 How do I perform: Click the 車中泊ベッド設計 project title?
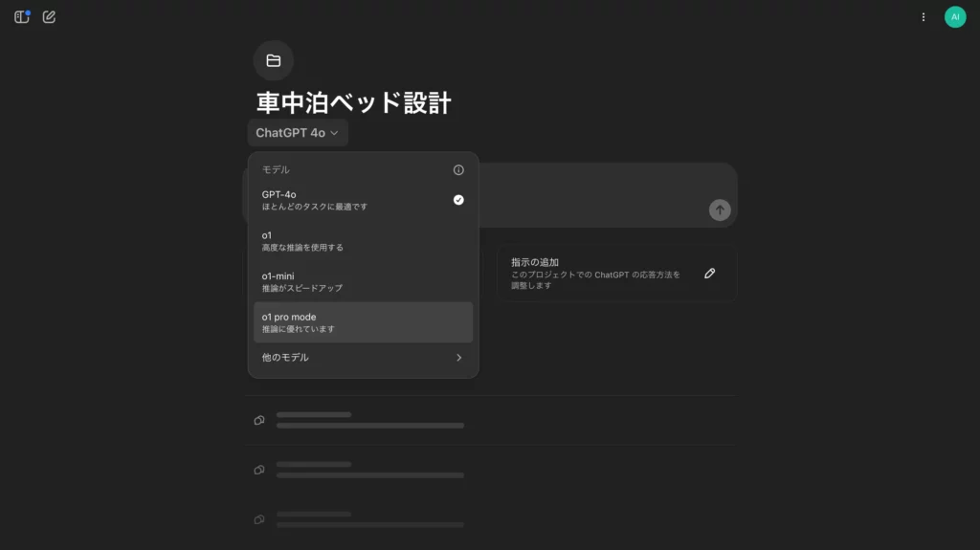point(353,103)
